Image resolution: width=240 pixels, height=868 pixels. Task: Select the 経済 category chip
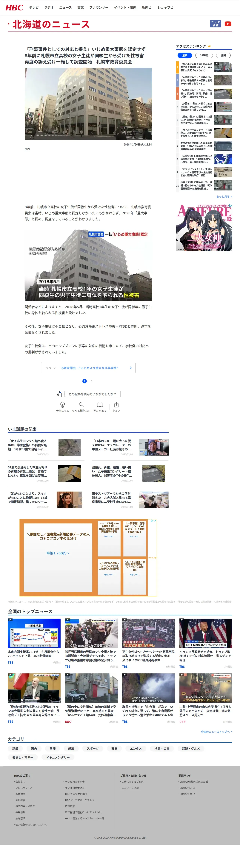click(x=71, y=748)
